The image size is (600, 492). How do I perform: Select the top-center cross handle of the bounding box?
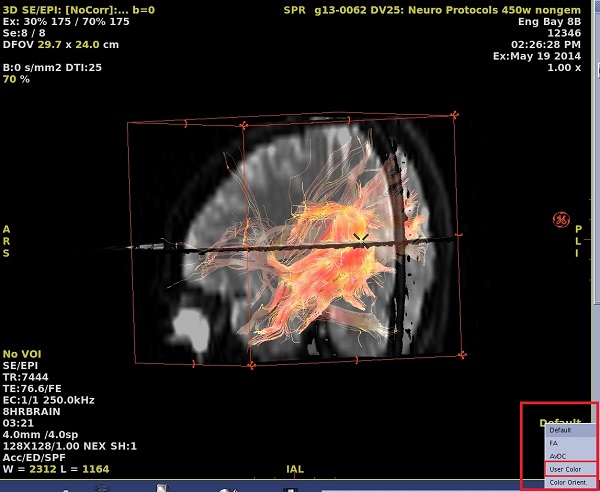click(x=245, y=126)
